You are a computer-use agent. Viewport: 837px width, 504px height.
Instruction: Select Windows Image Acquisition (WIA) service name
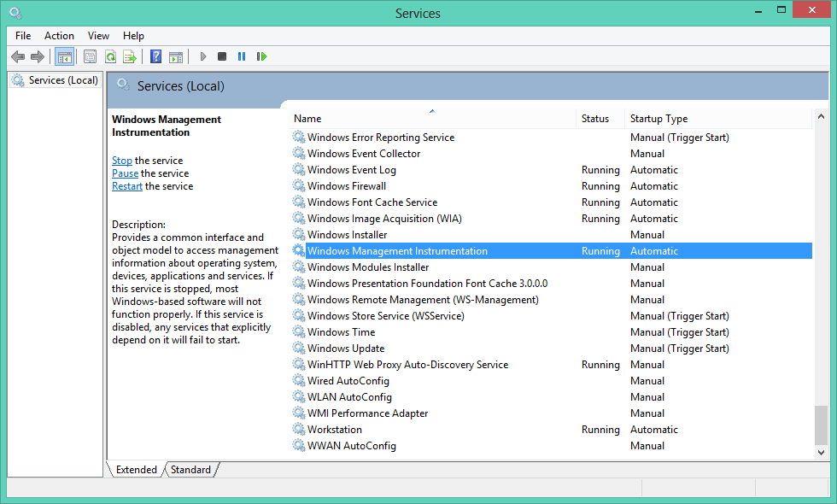coord(384,219)
